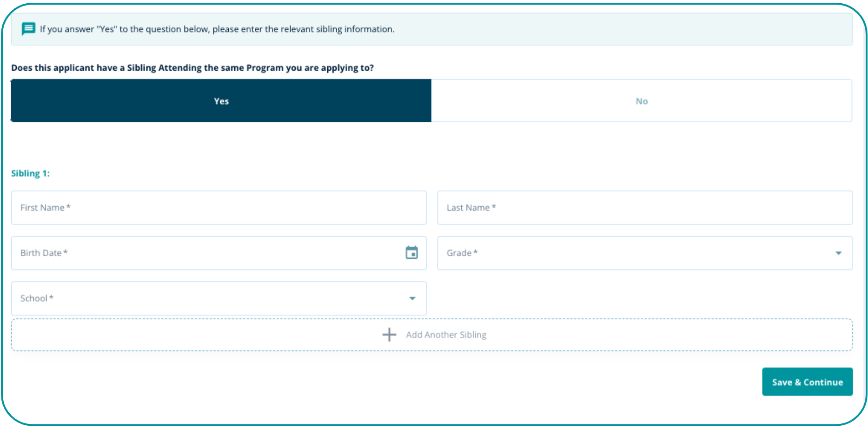
Task: Click into the Birth Date field
Action: tap(205, 253)
